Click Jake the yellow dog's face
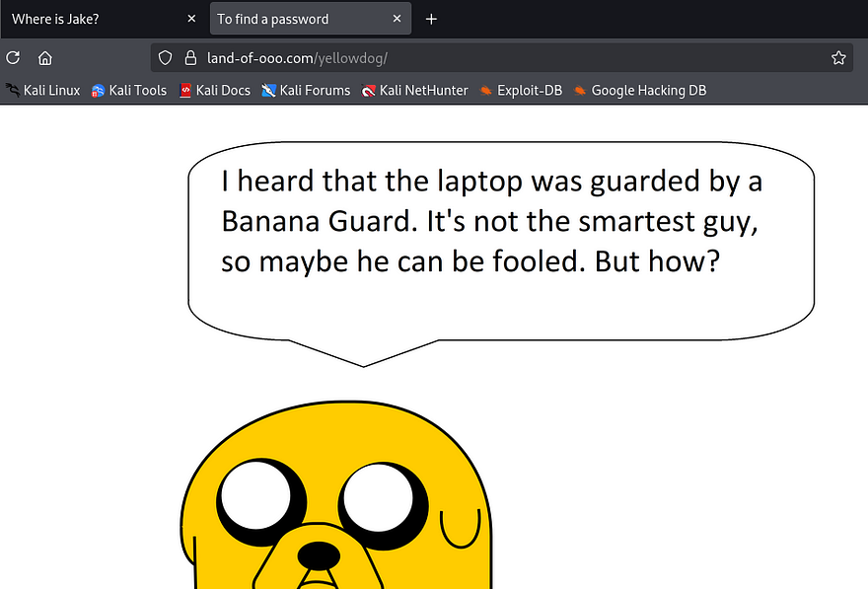The image size is (868, 589). point(335,513)
